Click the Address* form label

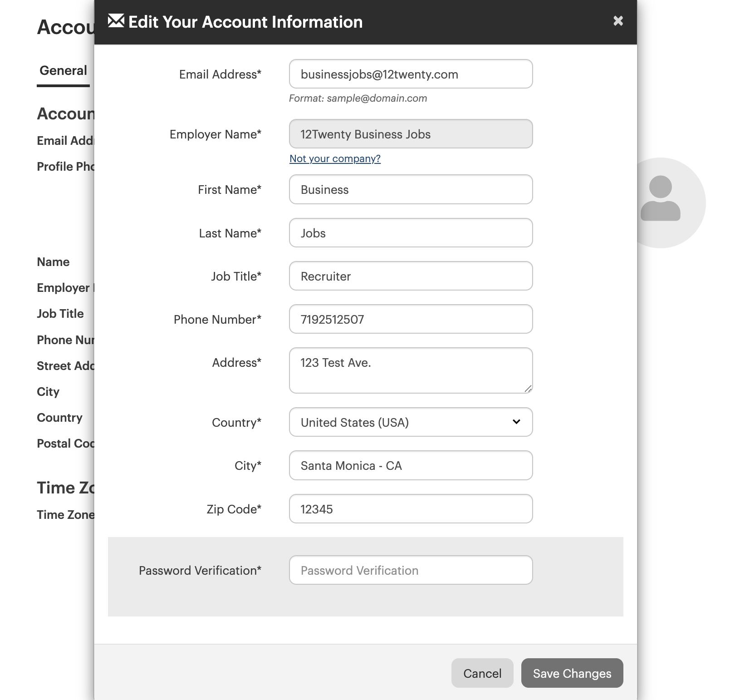[237, 362]
